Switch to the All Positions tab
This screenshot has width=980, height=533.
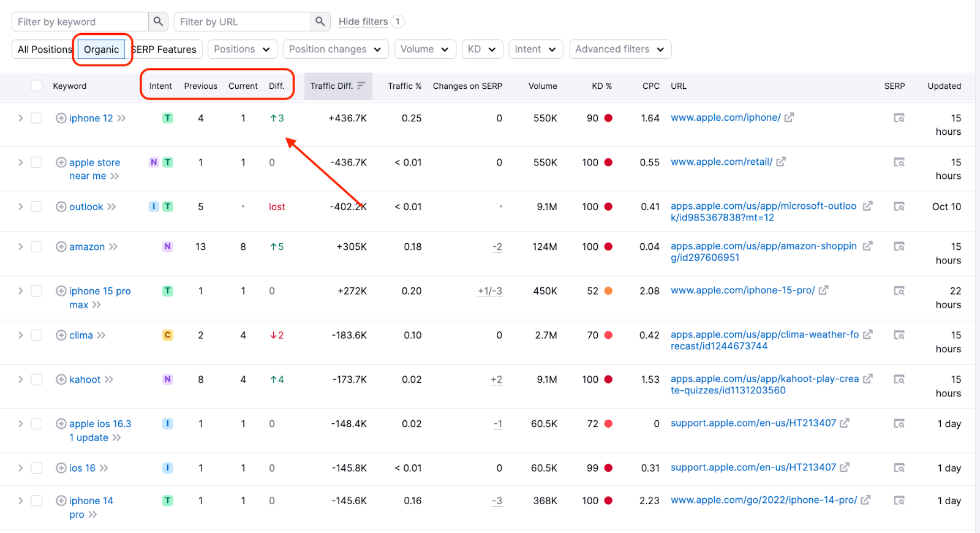point(44,50)
